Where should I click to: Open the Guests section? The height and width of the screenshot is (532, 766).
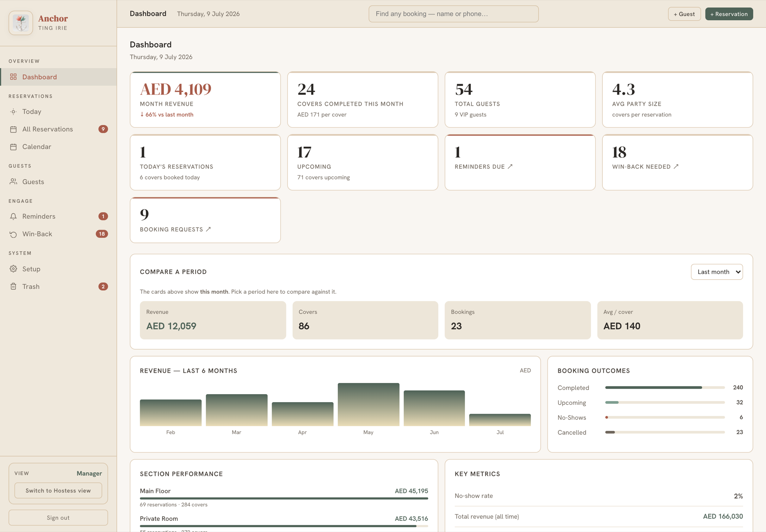tap(58, 182)
